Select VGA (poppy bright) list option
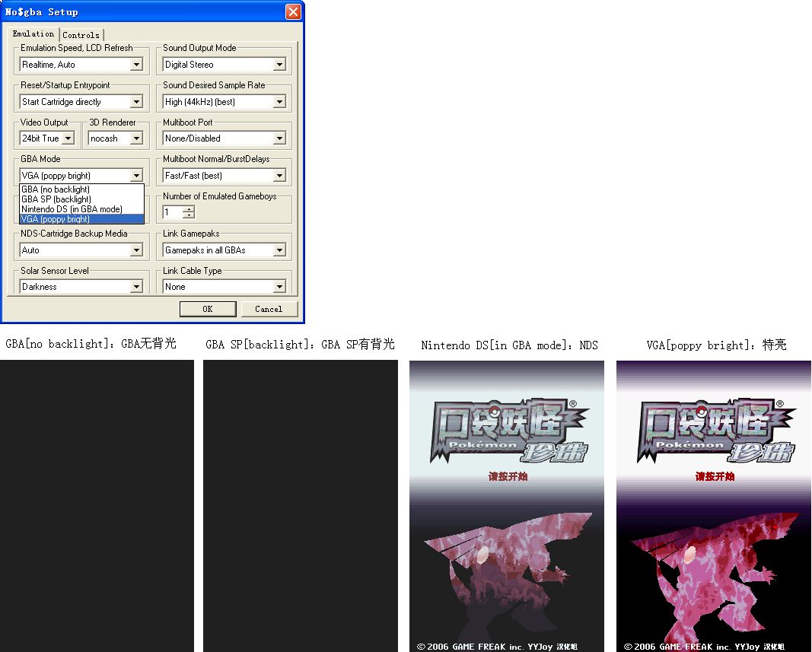This screenshot has height=652, width=812. click(82, 219)
